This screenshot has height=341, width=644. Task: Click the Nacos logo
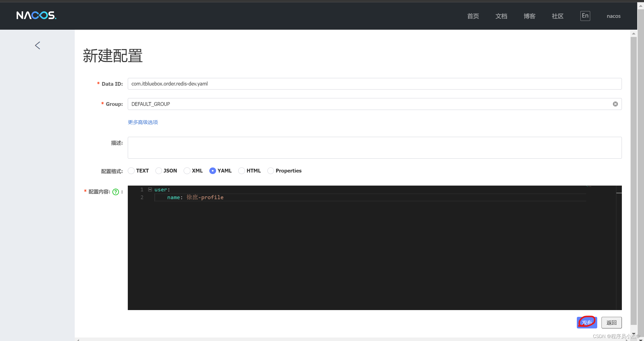point(36,16)
